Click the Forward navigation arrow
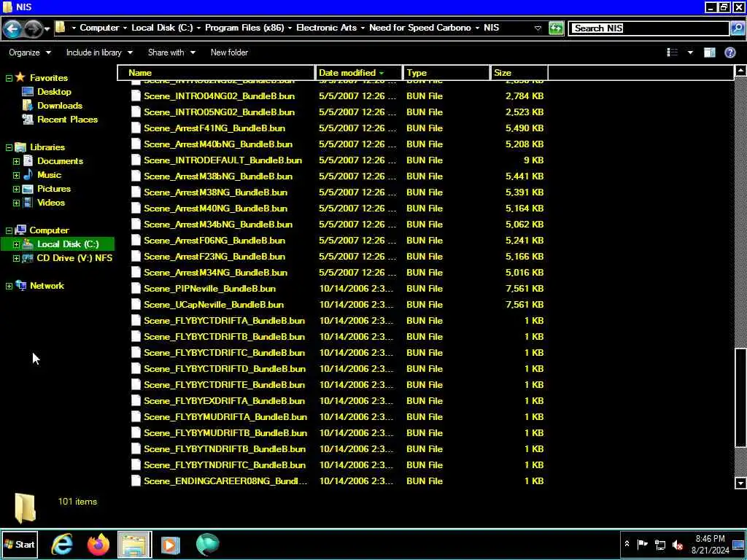This screenshot has height=560, width=747. click(32, 28)
